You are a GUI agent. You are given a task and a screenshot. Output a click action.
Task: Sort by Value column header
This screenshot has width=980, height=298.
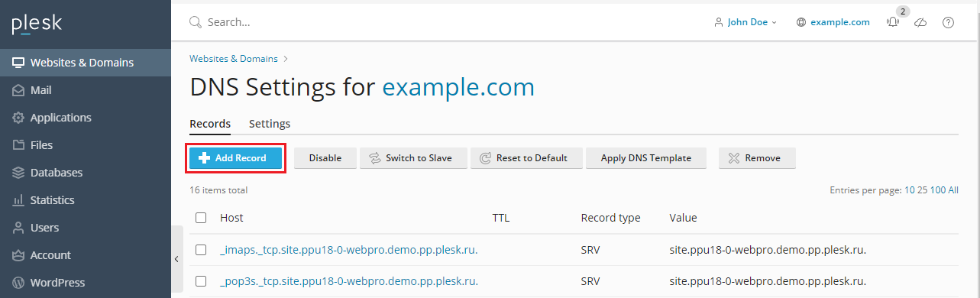tap(683, 218)
